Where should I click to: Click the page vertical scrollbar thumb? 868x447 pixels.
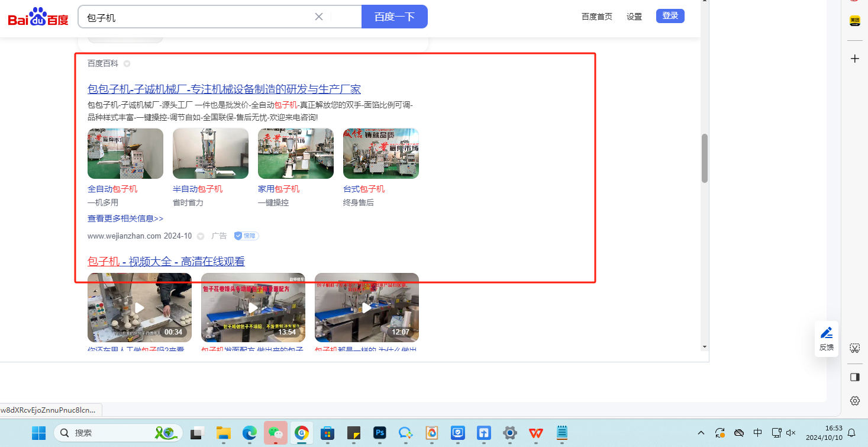click(705, 158)
